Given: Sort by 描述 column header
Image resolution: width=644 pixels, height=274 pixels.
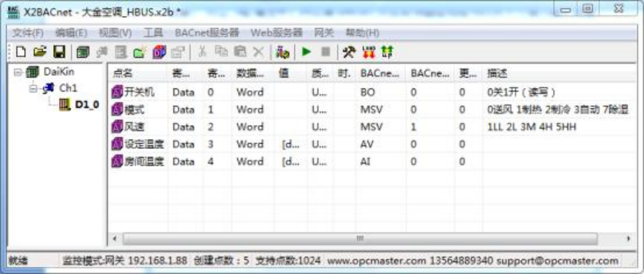Looking at the screenshot, I should coord(560,74).
